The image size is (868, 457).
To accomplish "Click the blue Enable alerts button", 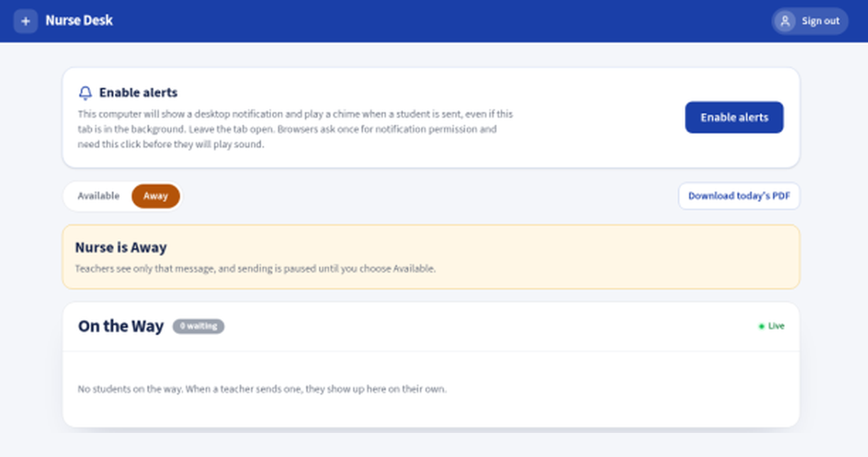I will coord(734,117).
